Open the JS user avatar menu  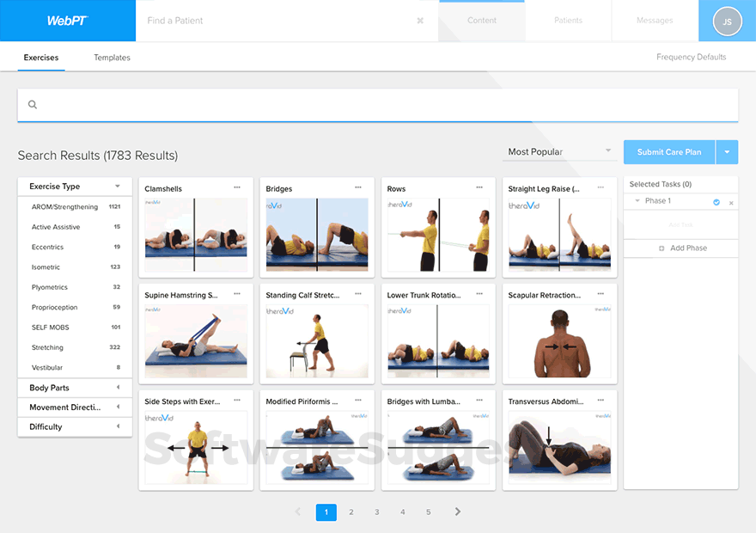pyautogui.click(x=726, y=21)
